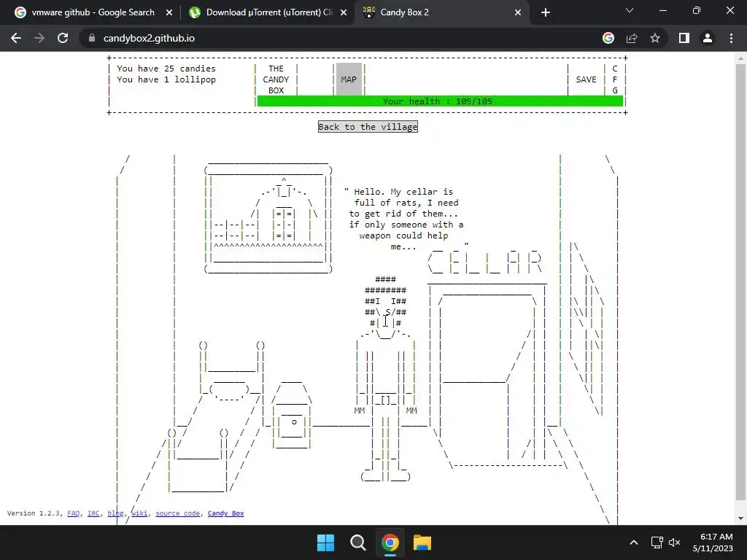Open the MAP game tab

(x=349, y=79)
